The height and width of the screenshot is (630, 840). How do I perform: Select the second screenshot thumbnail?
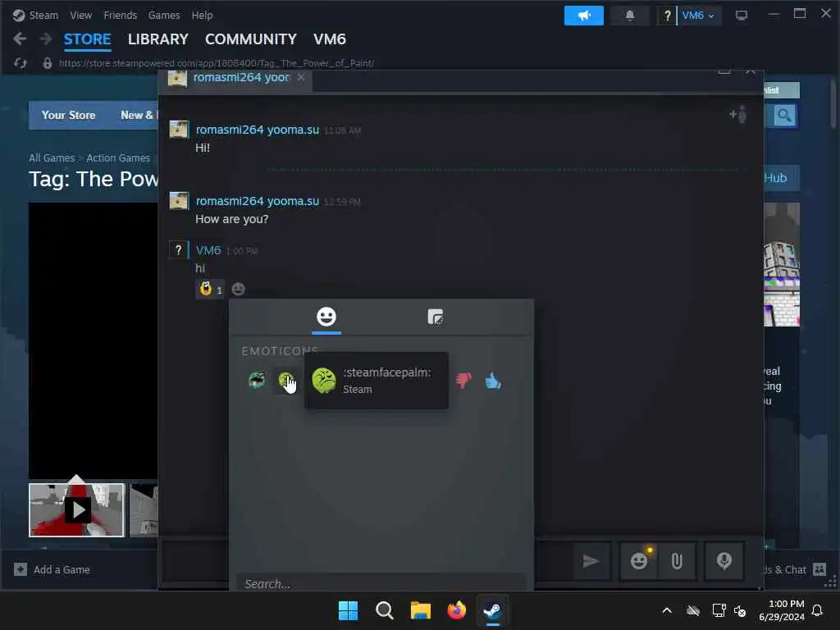(144, 510)
